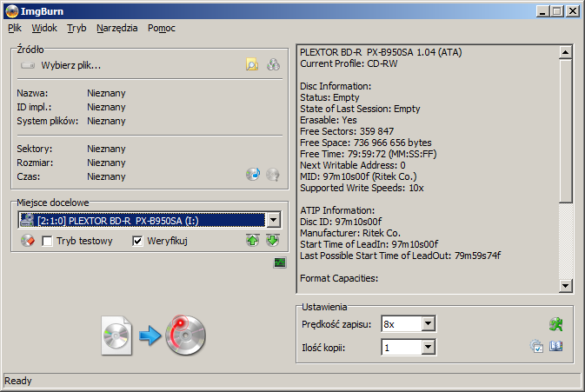The image size is (585, 392).
Task: Uncheck the Weryfikuj checkbox
Action: click(x=137, y=241)
